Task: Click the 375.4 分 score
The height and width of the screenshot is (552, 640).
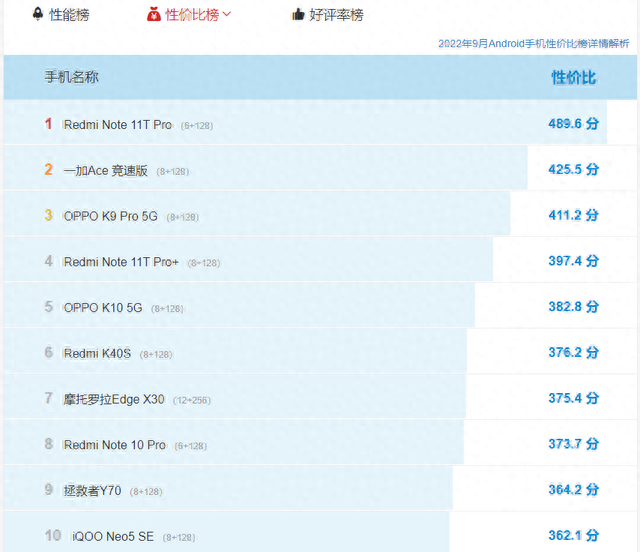Action: [573, 398]
